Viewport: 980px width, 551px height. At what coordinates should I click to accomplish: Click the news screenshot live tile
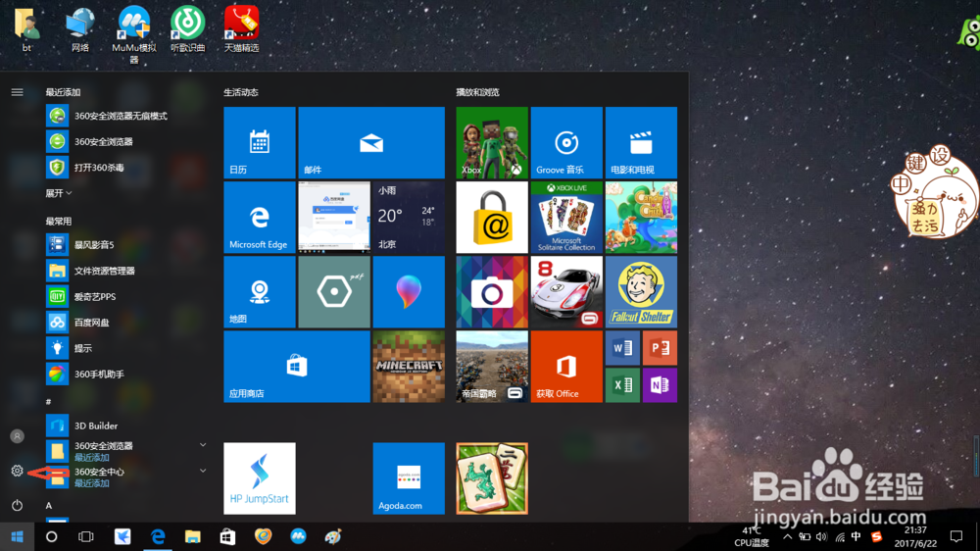click(x=334, y=218)
